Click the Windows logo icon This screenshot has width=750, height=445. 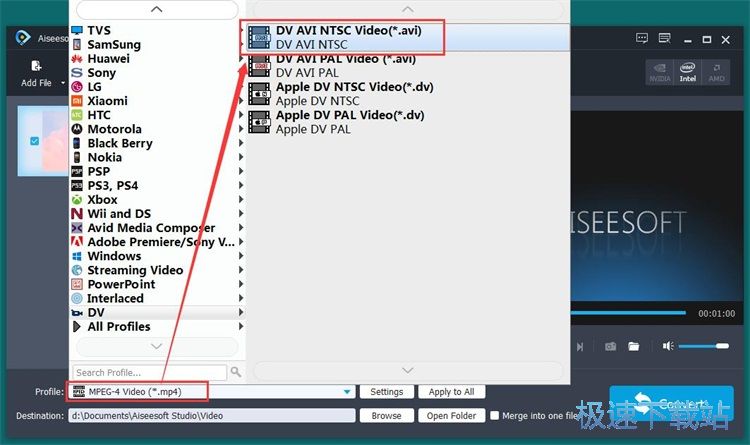[x=77, y=256]
